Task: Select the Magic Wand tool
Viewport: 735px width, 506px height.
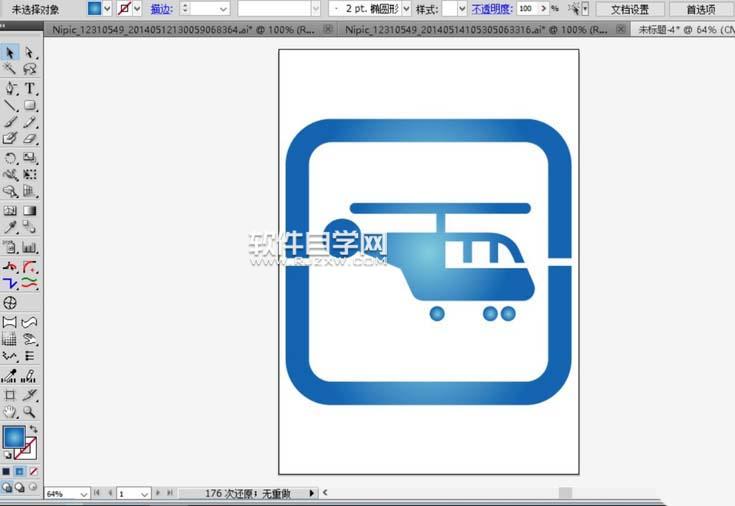Action: click(10, 70)
